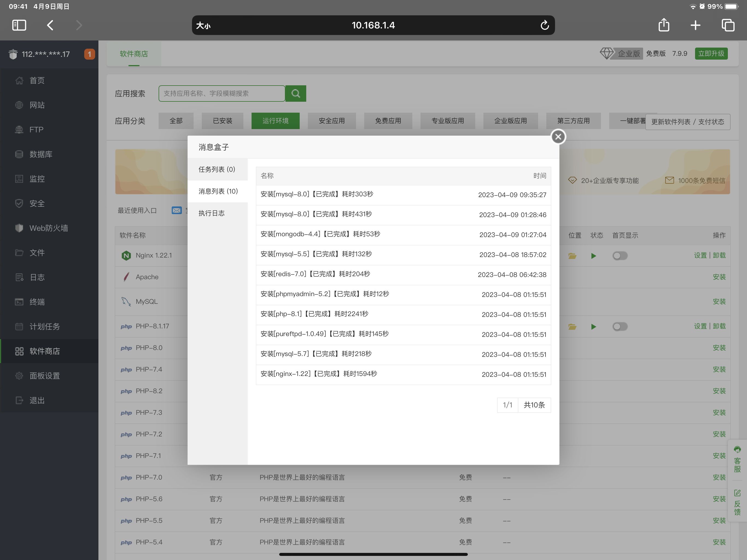
Task: Open 日志 in the sidebar
Action: 49,277
